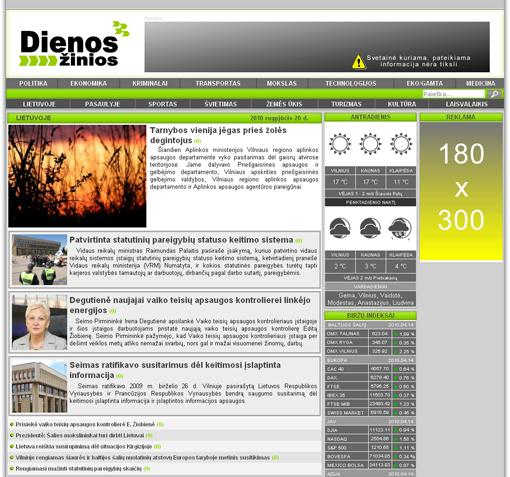Open the Politika menu item

coord(33,83)
